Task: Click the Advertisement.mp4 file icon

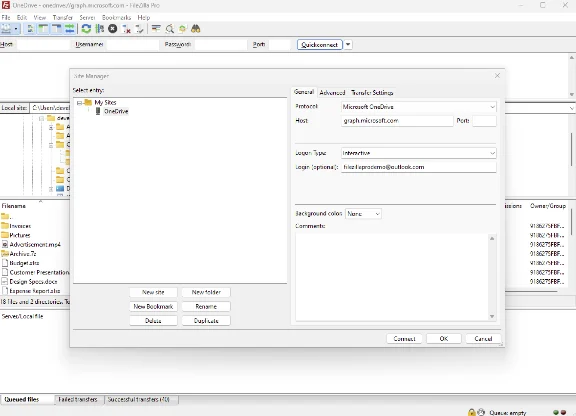Action: click(x=5, y=244)
